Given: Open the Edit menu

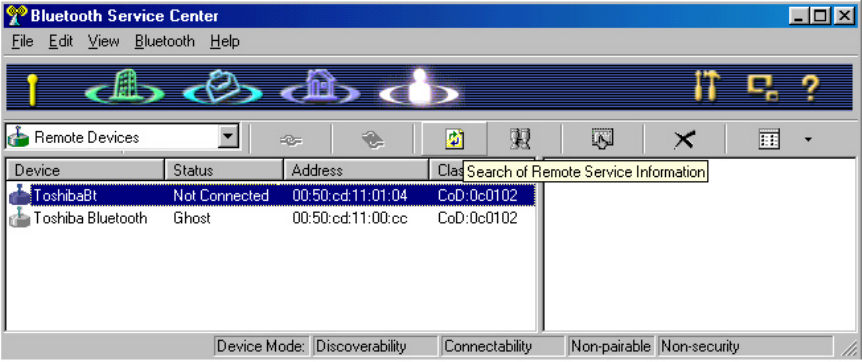Looking at the screenshot, I should tap(60, 41).
